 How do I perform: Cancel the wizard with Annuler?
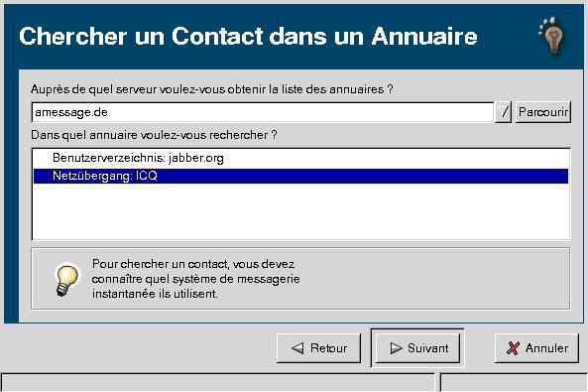tap(536, 348)
